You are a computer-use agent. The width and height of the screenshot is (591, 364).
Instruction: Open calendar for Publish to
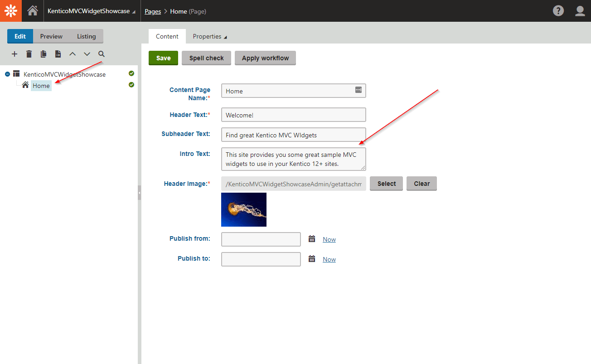tap(312, 259)
